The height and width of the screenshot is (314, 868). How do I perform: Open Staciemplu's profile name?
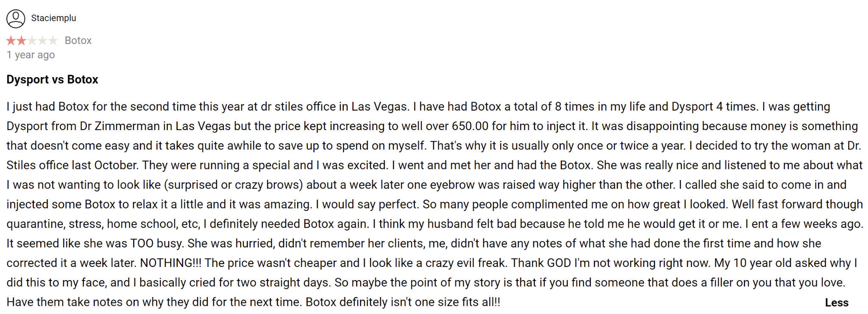[x=53, y=18]
